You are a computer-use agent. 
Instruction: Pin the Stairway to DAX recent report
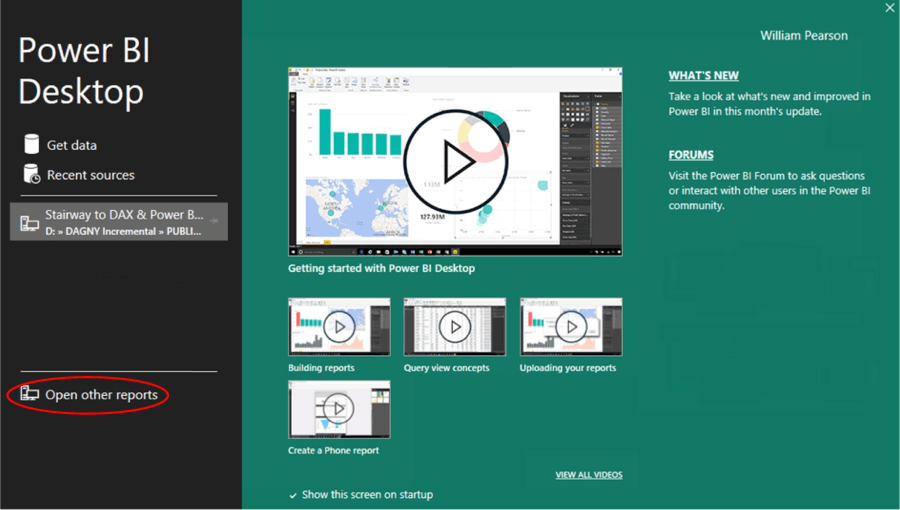point(215,220)
